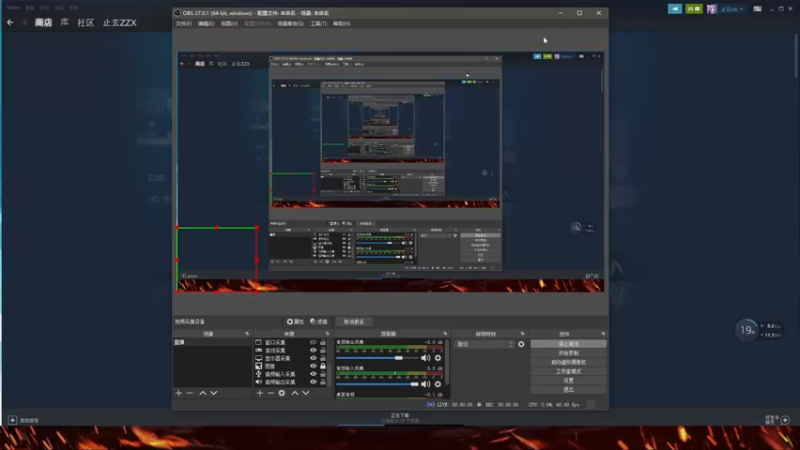This screenshot has height=450, width=800.
Task: Mute the 音频输入采集 mixer channel
Action: (426, 384)
